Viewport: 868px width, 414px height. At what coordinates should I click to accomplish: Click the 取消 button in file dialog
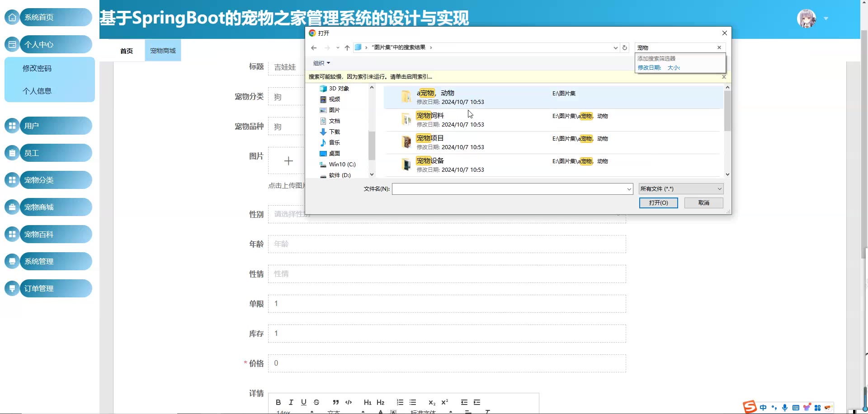click(703, 203)
